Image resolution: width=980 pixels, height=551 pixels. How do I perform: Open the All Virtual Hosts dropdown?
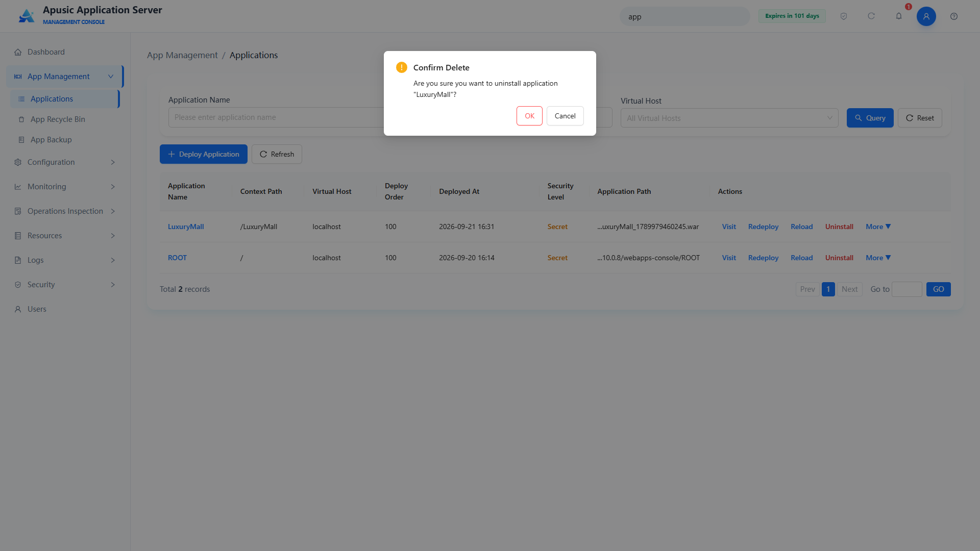729,118
